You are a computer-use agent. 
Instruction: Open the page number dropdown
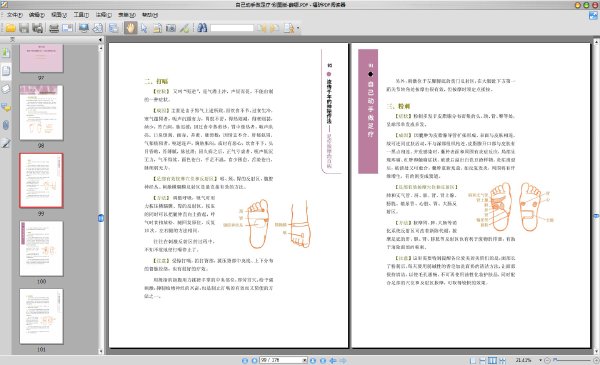coord(305,360)
